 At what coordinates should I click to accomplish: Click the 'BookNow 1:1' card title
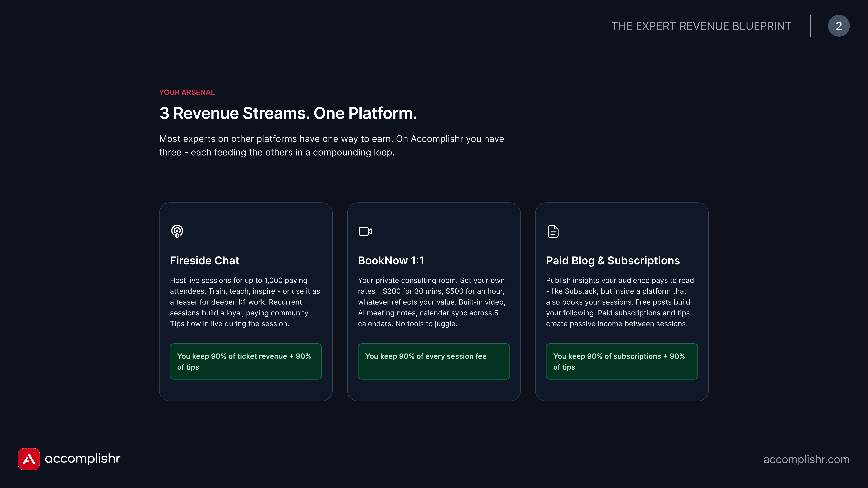coord(391,261)
